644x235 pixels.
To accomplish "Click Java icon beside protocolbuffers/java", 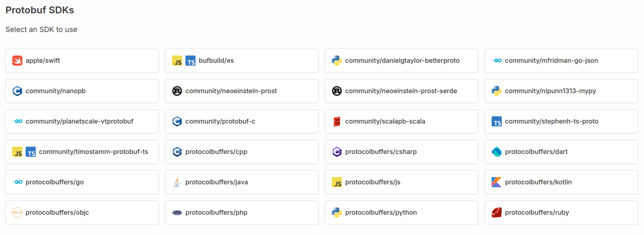I will point(177,182).
